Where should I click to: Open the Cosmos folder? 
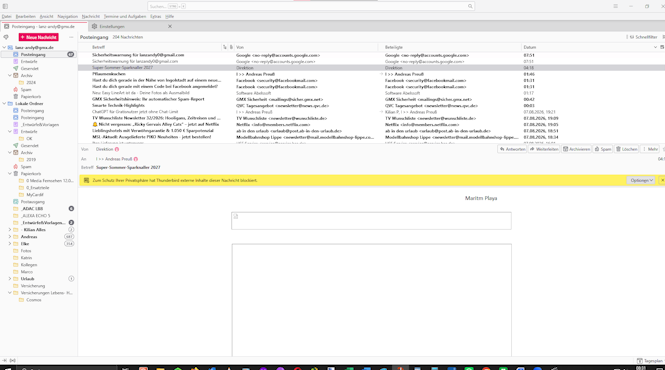click(34, 300)
